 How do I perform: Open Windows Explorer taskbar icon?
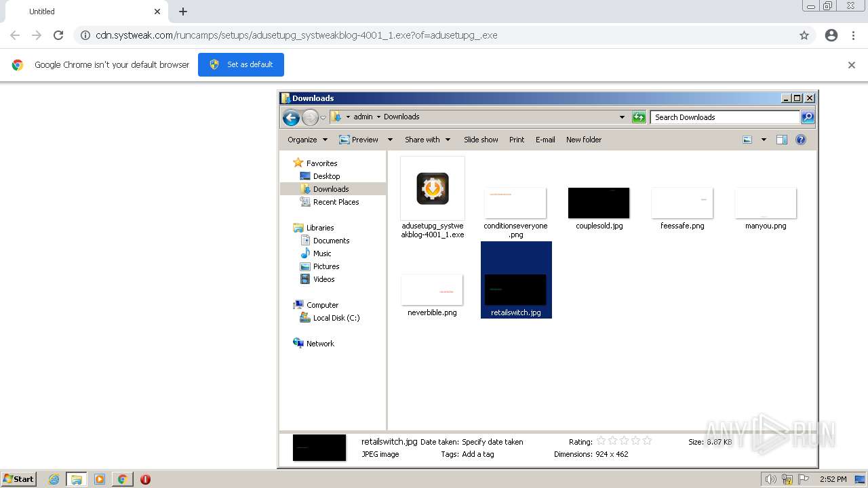(x=77, y=479)
